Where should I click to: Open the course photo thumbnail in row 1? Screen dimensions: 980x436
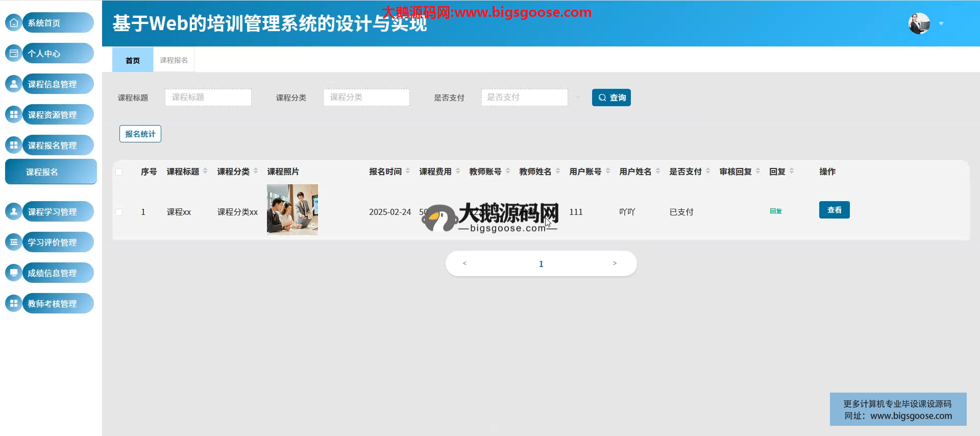pos(292,209)
